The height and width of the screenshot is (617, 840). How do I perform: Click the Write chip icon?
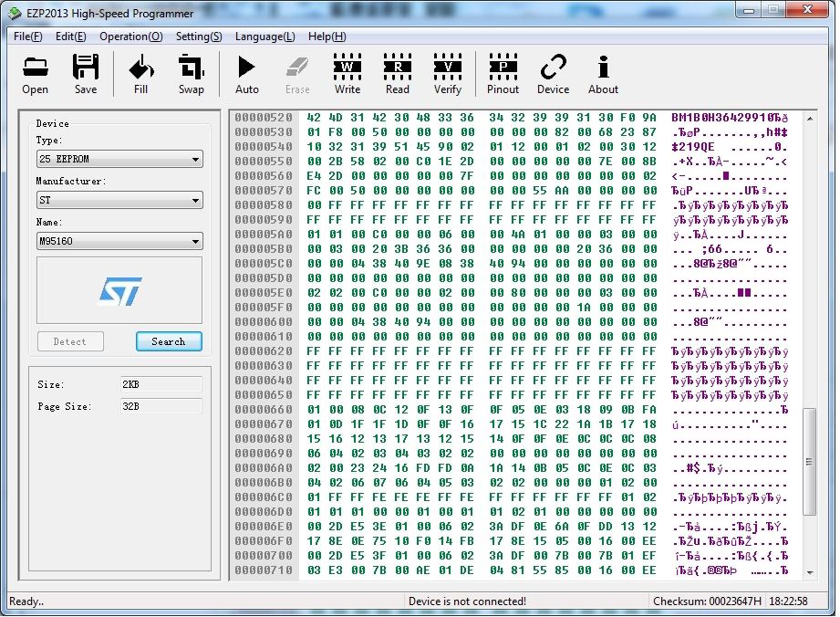coord(347,73)
